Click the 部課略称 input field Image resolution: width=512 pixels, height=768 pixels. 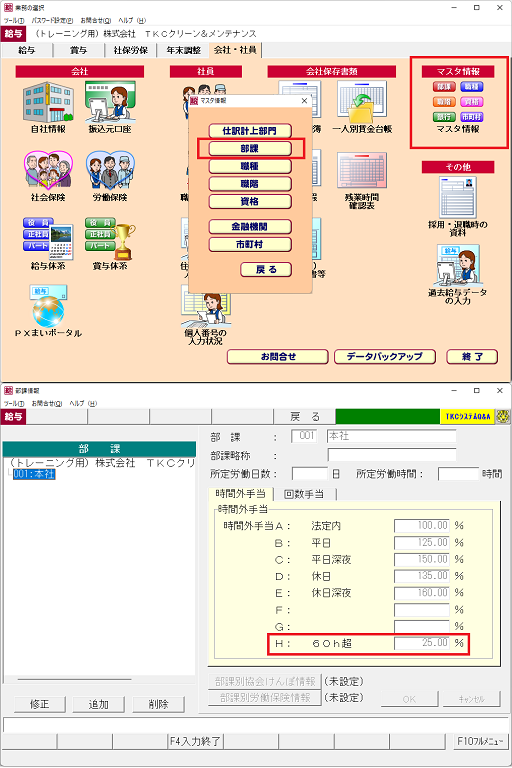tap(391, 455)
